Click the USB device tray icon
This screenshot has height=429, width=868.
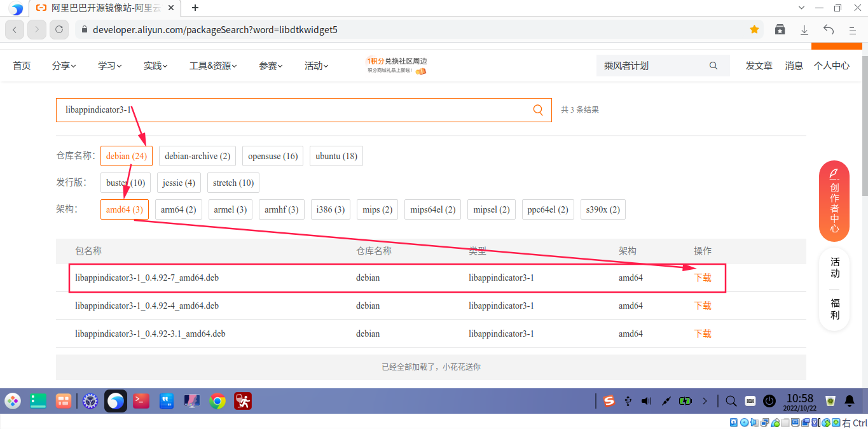click(x=628, y=400)
